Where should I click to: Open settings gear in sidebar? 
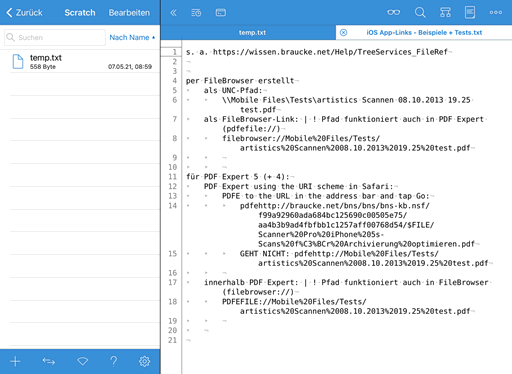(x=144, y=361)
